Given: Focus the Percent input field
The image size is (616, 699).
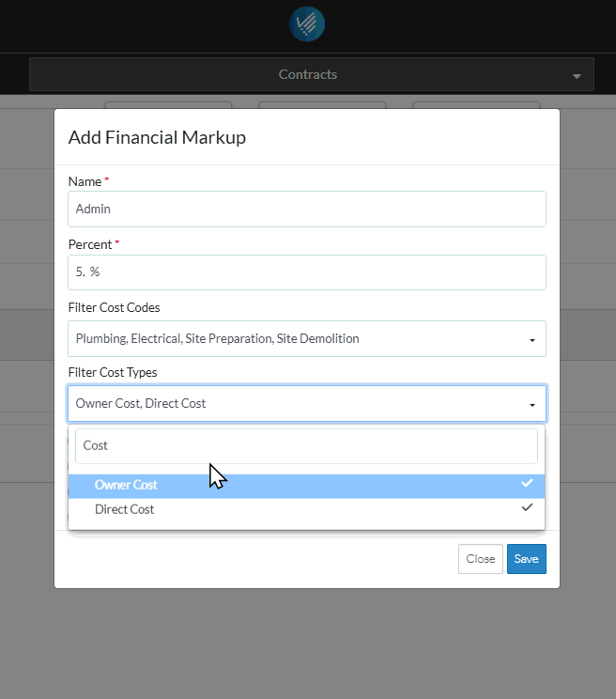Looking at the screenshot, I should tap(306, 272).
